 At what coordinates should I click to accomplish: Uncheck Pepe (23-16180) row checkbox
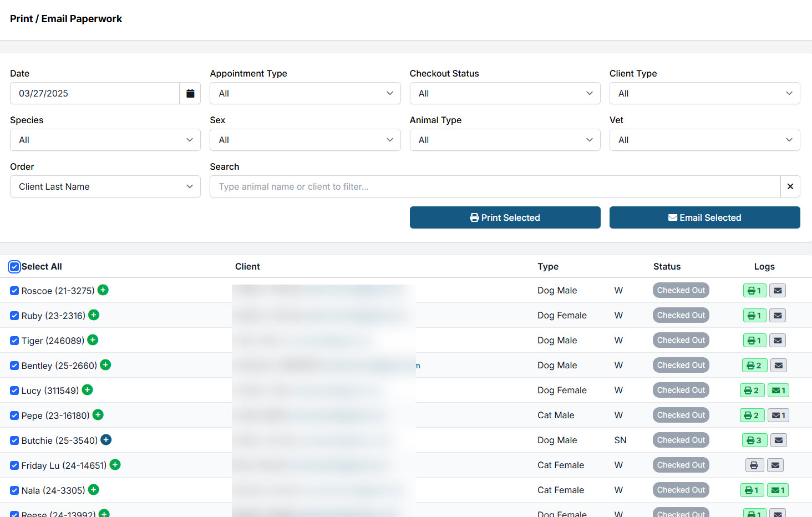[14, 415]
